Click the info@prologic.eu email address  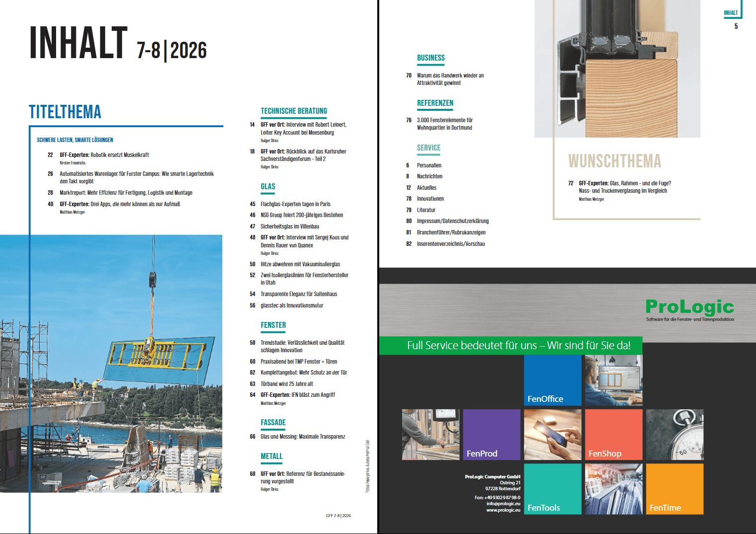503,504
